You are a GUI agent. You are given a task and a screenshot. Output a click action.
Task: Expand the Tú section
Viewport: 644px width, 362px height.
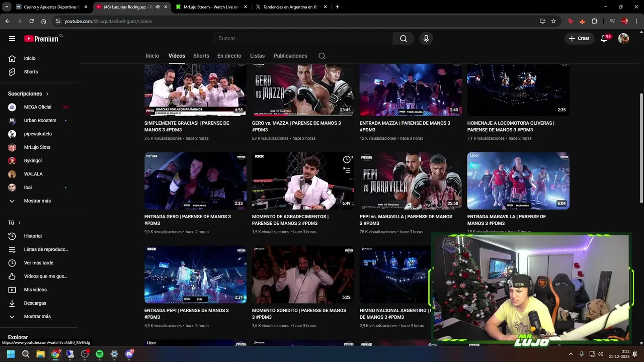point(15,223)
